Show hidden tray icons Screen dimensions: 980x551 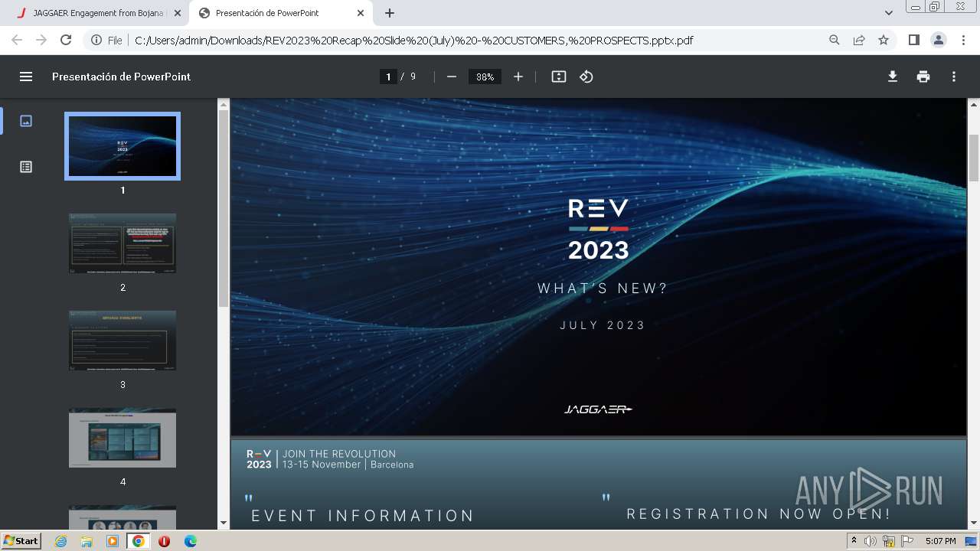click(x=854, y=541)
